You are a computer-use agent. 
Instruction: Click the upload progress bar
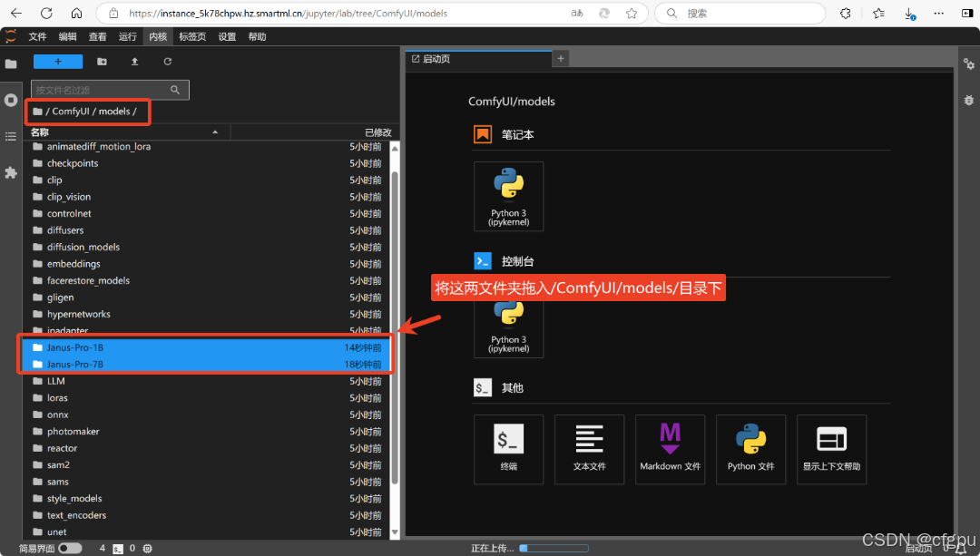coord(554,548)
